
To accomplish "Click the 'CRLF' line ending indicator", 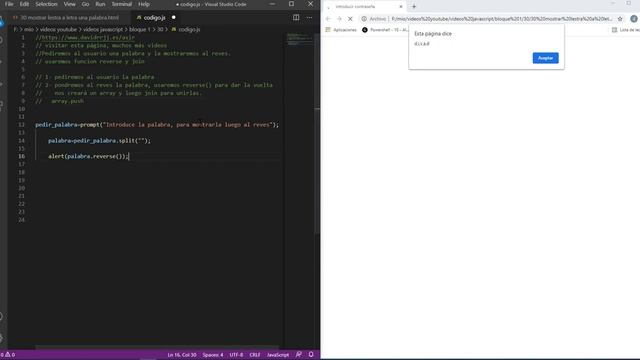I will click(x=255, y=355).
